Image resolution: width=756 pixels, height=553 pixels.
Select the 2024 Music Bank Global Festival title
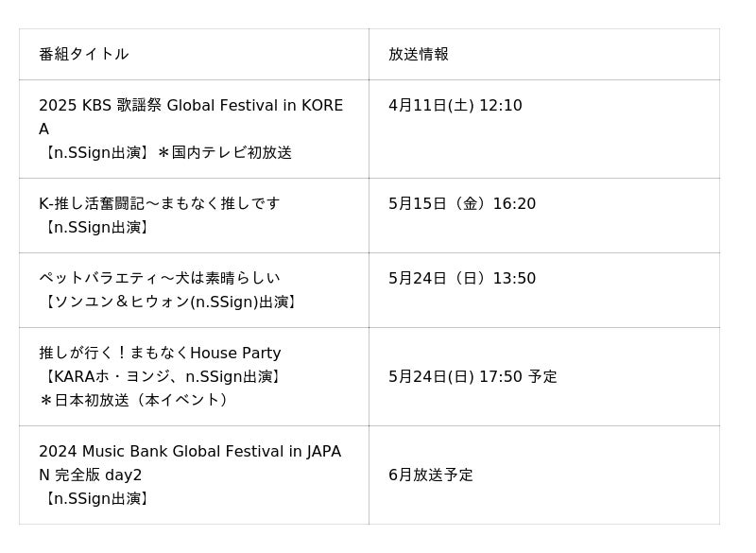tap(190, 451)
